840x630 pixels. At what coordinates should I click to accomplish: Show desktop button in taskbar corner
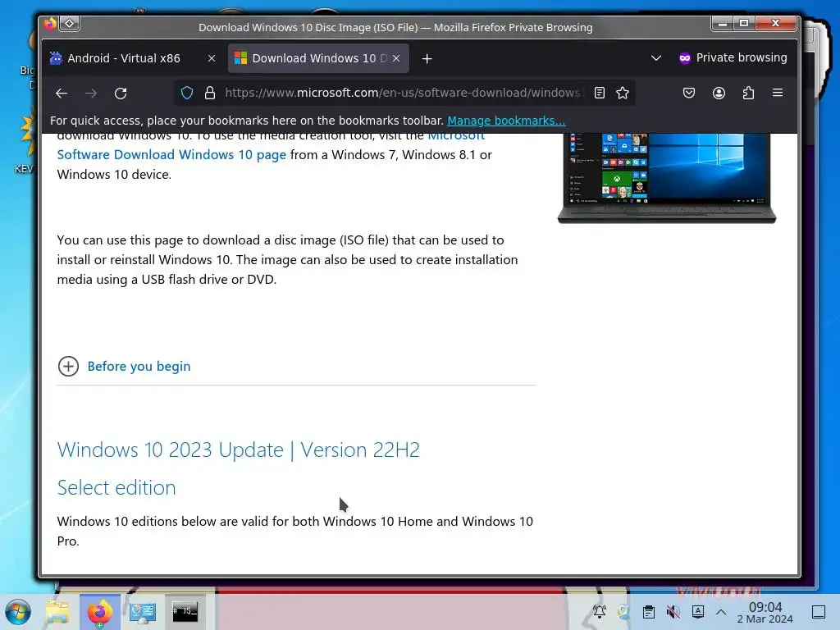tap(818, 612)
